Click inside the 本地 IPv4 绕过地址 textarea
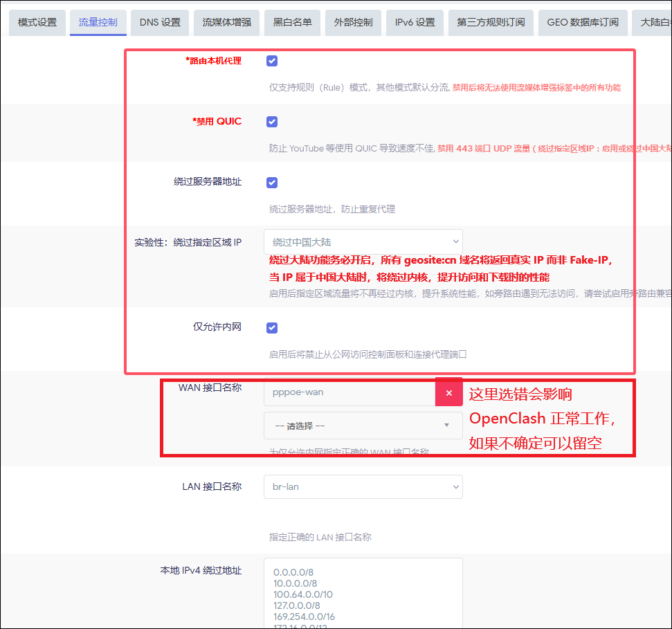The width and height of the screenshot is (672, 629). (363, 594)
